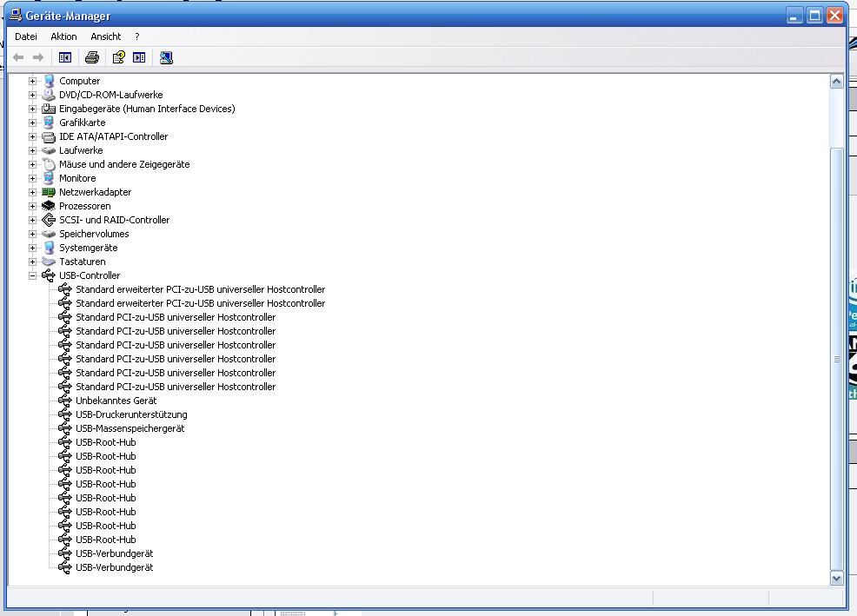Screen dimensions: 857x616
Task: Click the Back arrow toolbar button
Action: click(18, 57)
